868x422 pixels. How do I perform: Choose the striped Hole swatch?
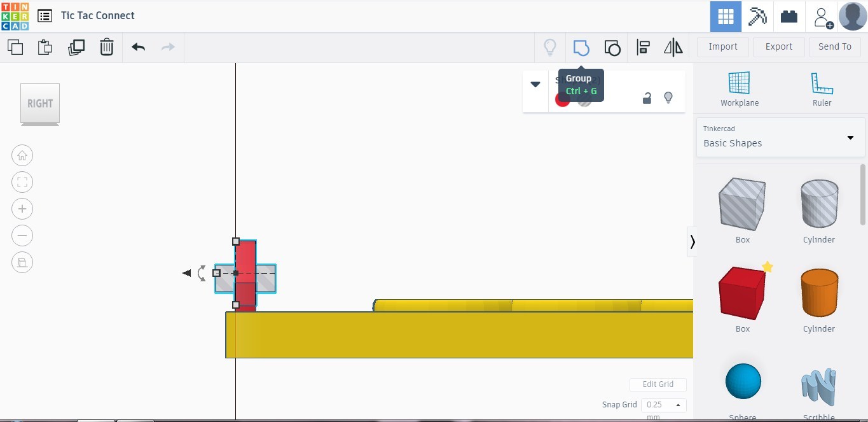[x=584, y=99]
